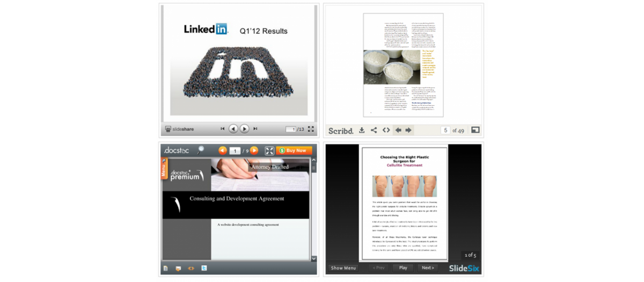Go to next slide in SlideShare player

click(244, 129)
